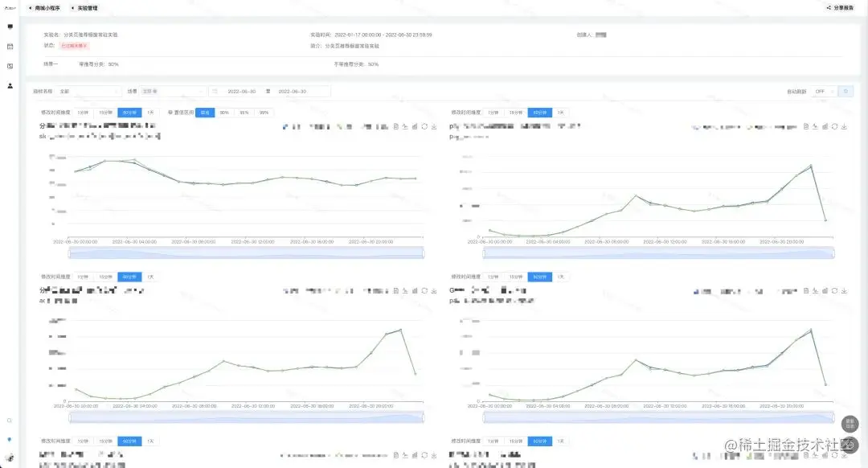Screen dimensions: 868x468
Task: Go to 商城小程序 breadcrumb tab
Action: [x=44, y=8]
